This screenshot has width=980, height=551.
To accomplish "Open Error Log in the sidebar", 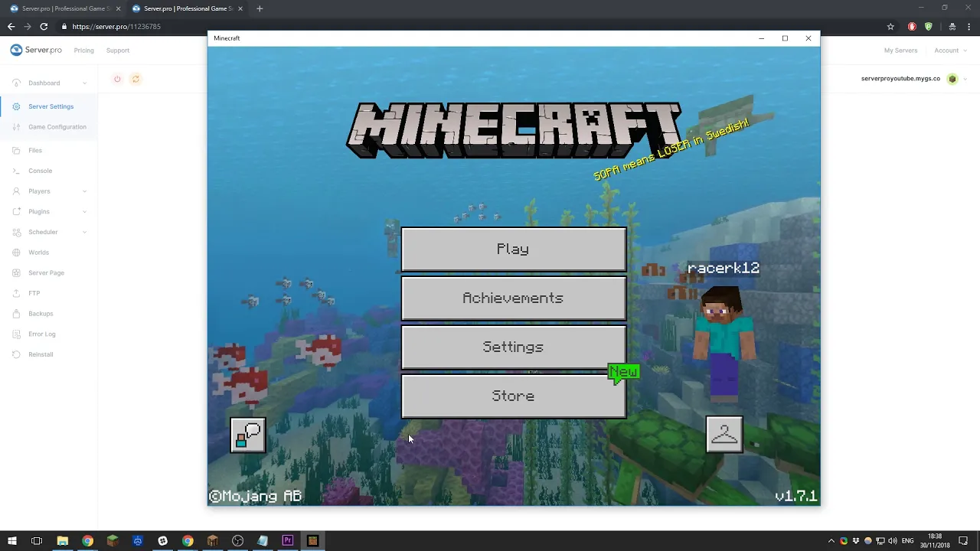I will 42,334.
